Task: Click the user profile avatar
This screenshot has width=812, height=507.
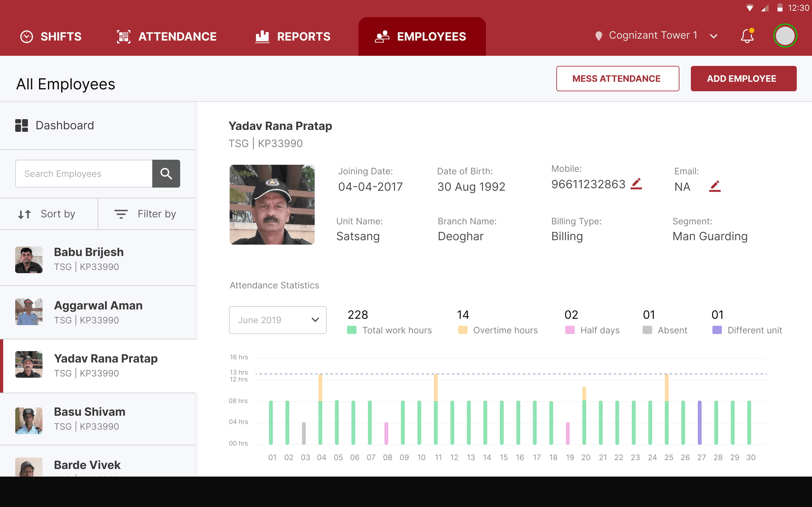Action: tap(785, 36)
